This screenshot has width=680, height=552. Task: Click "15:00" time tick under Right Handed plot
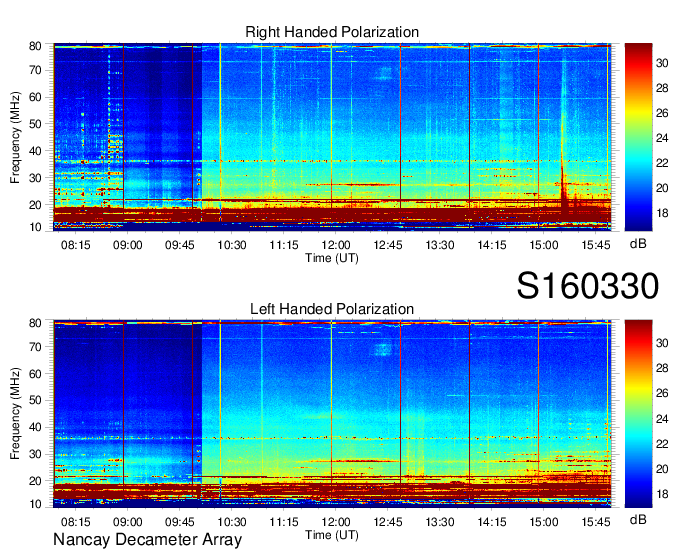tap(544, 245)
